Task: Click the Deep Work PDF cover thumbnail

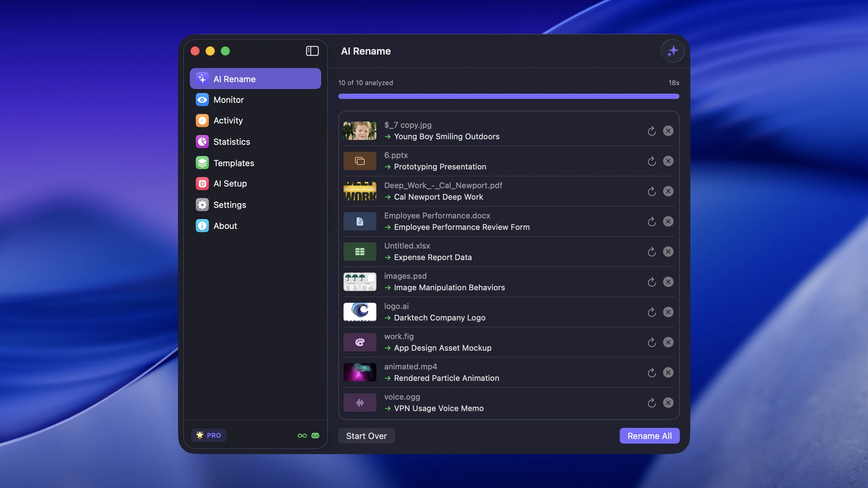Action: coord(360,191)
